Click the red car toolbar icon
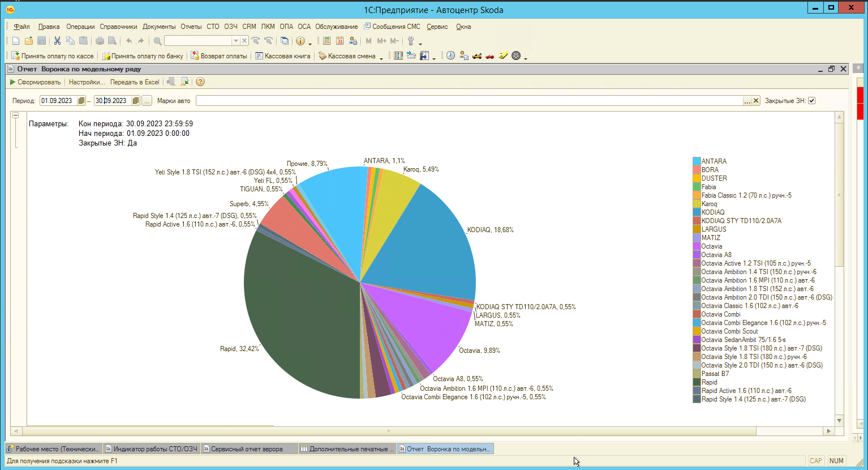868x470 pixels. 490,55
